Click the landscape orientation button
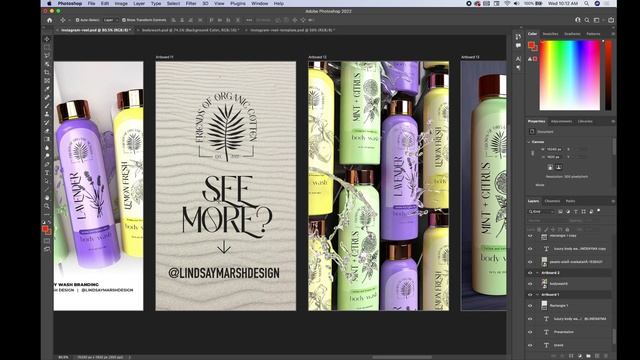The image size is (640, 360). pos(558,167)
